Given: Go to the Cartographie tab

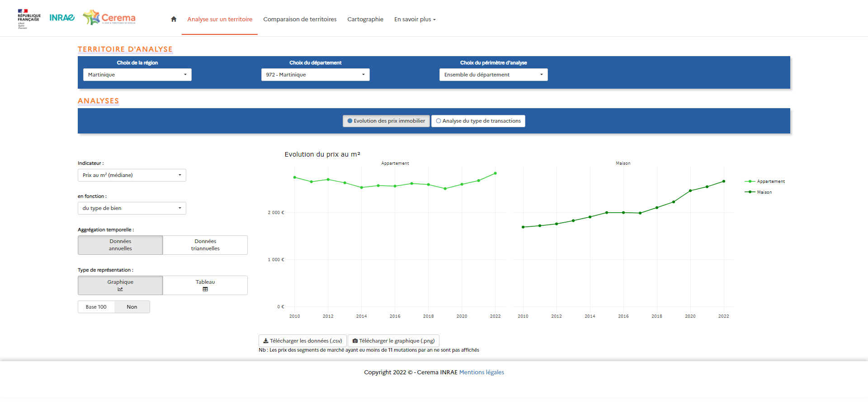Looking at the screenshot, I should tap(365, 19).
